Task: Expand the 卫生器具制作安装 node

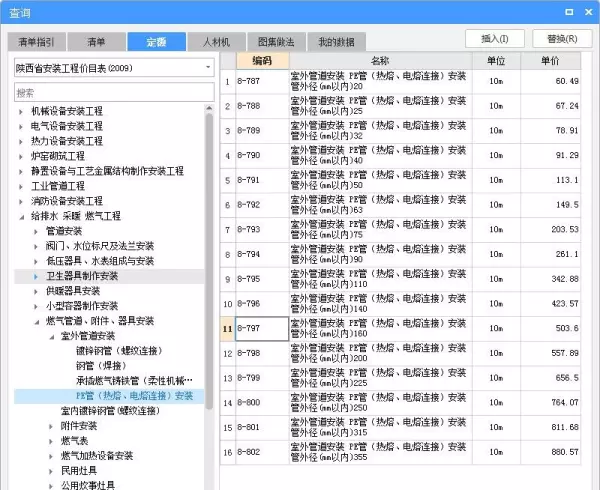Action: coord(36,277)
